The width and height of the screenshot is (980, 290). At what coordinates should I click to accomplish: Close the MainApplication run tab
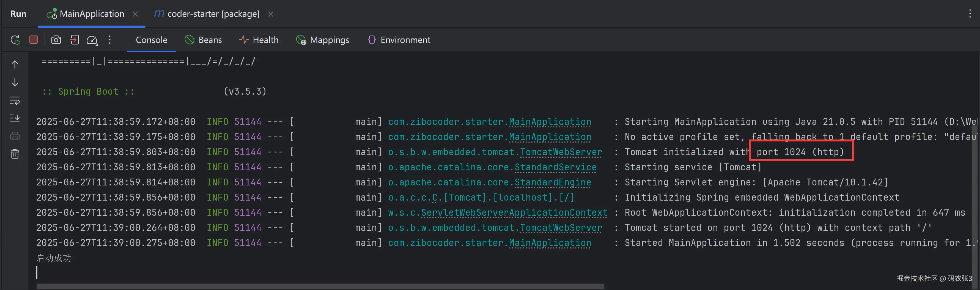[x=135, y=14]
